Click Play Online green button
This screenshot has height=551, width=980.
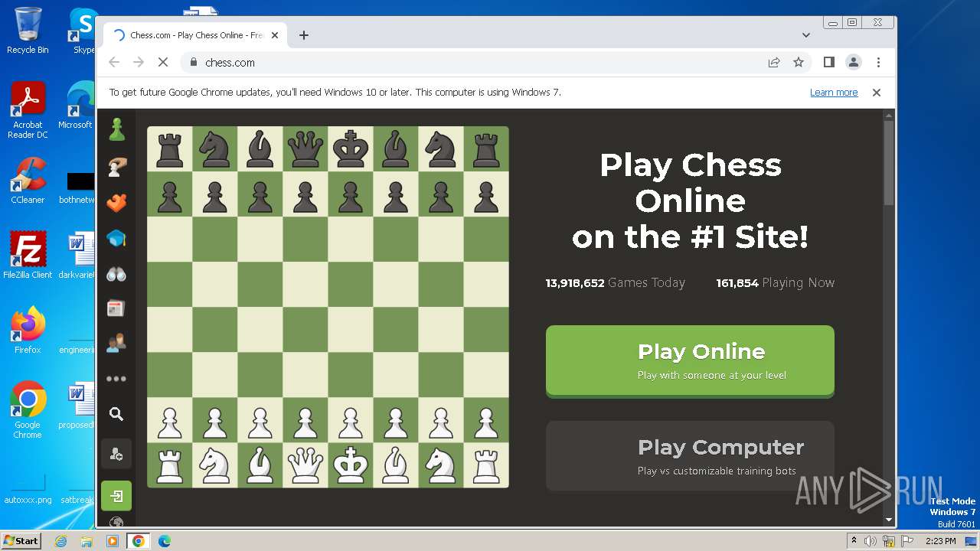(690, 361)
